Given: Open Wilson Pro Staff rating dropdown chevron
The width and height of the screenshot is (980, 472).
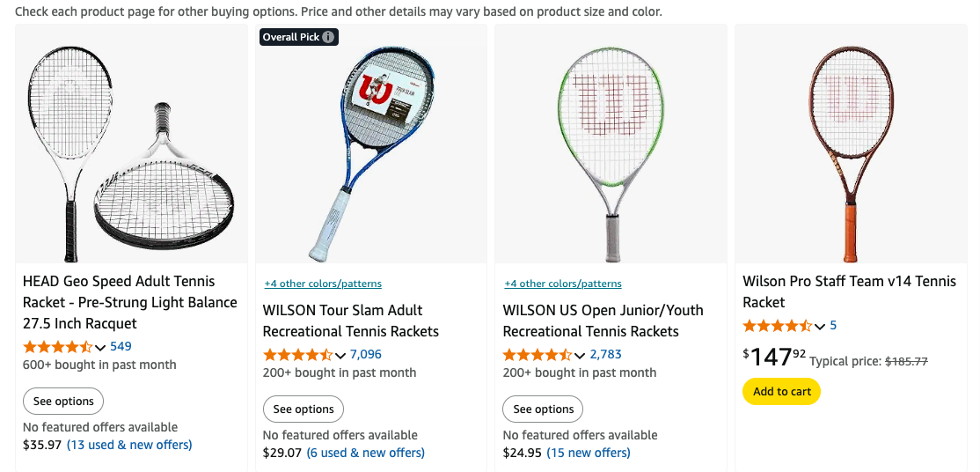Looking at the screenshot, I should pos(820,327).
